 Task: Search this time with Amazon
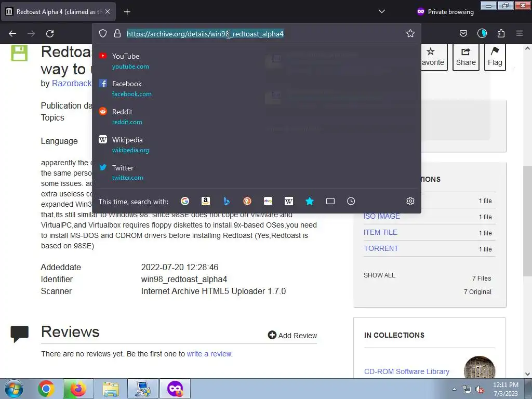click(x=206, y=201)
